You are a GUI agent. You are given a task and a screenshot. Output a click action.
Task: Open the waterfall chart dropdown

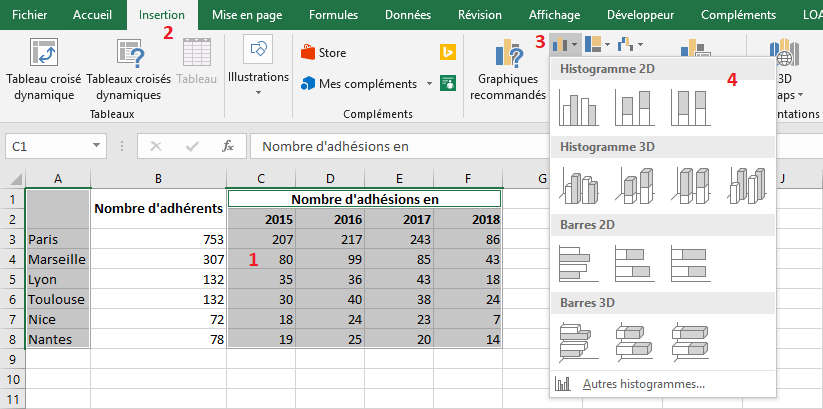coord(630,45)
